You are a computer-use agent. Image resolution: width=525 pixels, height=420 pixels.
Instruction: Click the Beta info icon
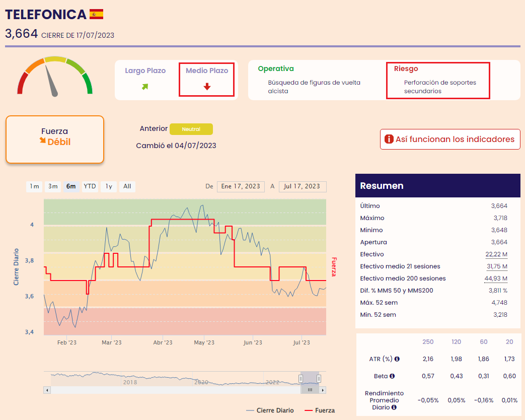[x=392, y=376]
